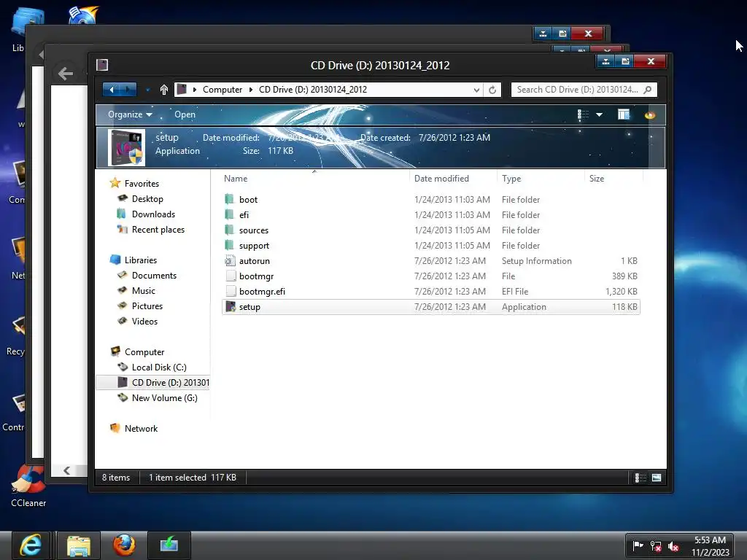Switch to details view in status bar
This screenshot has width=747, height=560.
(640, 478)
